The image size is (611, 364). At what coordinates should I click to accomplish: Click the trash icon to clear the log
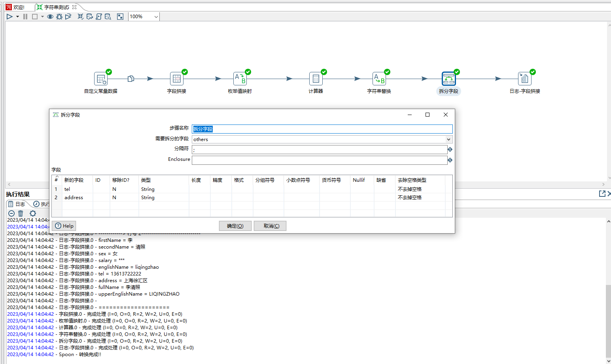(x=21, y=213)
